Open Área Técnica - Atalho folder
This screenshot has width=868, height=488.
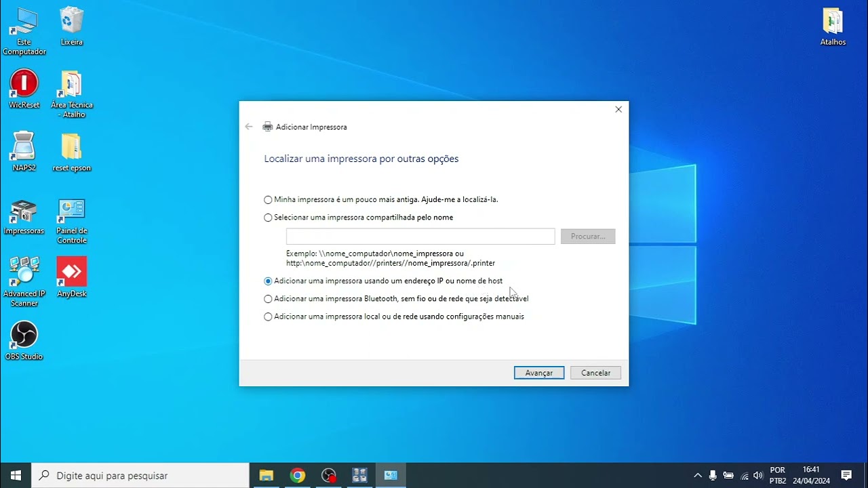point(71,94)
